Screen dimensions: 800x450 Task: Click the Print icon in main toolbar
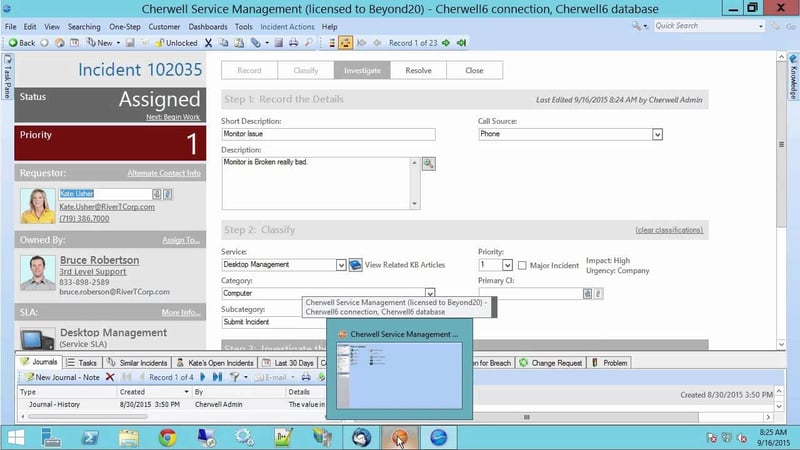coord(291,43)
